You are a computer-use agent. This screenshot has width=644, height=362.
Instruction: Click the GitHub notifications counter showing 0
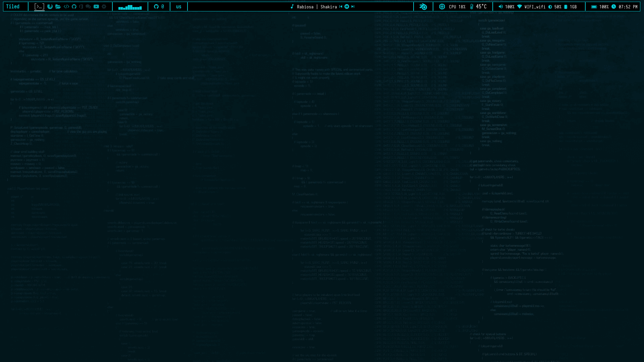pyautogui.click(x=159, y=7)
